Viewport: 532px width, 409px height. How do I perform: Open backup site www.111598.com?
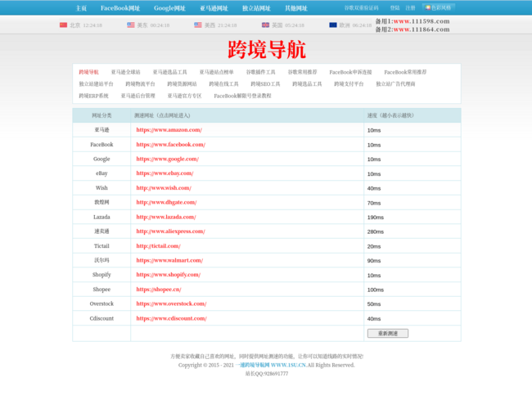(422, 21)
